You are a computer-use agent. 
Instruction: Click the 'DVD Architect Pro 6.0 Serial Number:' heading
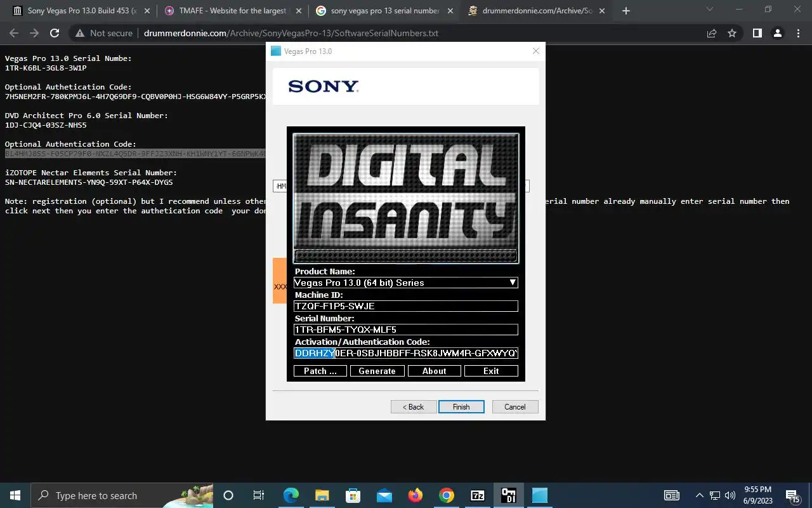[86, 116]
